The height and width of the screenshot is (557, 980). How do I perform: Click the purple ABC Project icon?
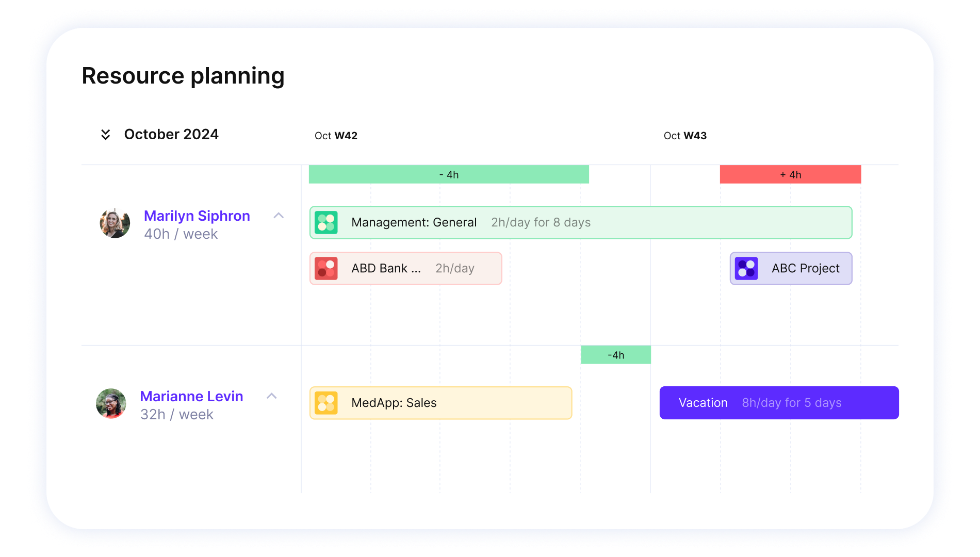[x=746, y=269]
